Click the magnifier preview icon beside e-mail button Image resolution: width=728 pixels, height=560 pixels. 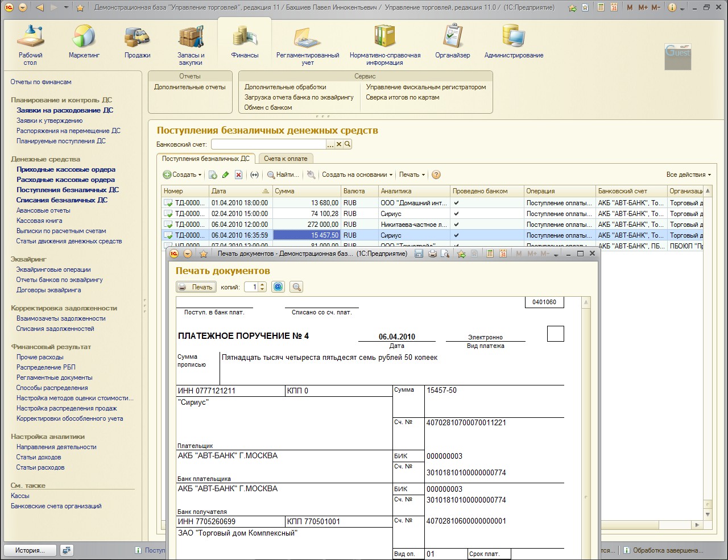(296, 287)
